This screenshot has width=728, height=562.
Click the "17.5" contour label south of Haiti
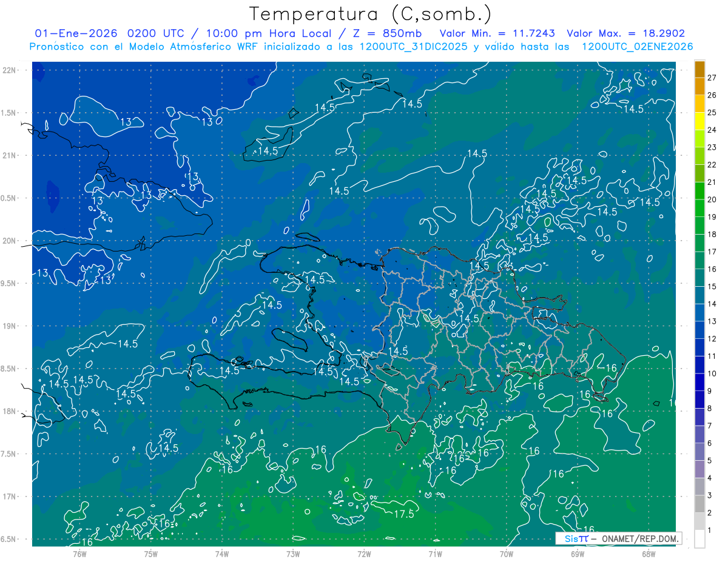403,514
